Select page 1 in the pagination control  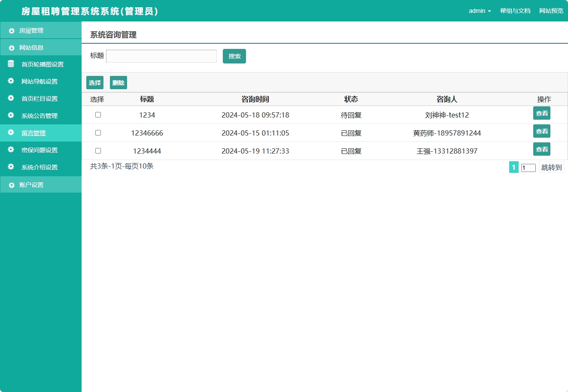(x=513, y=167)
